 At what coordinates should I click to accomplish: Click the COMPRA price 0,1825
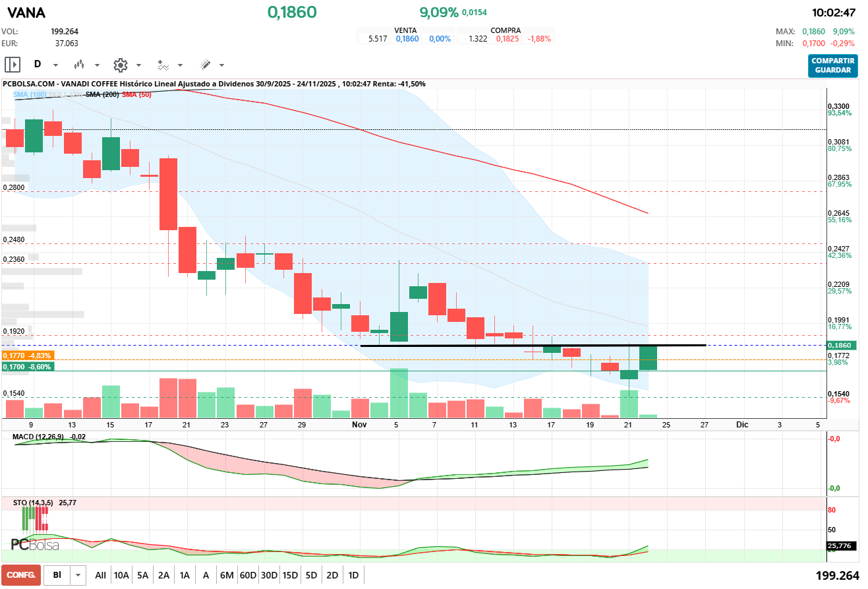coord(507,39)
